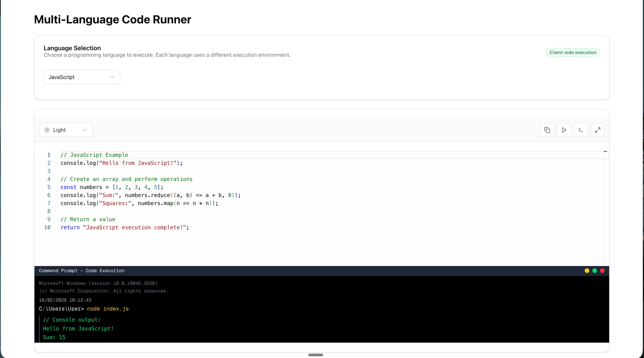644x358 pixels.
Task: Expand the chevron on the language selector
Action: point(112,77)
